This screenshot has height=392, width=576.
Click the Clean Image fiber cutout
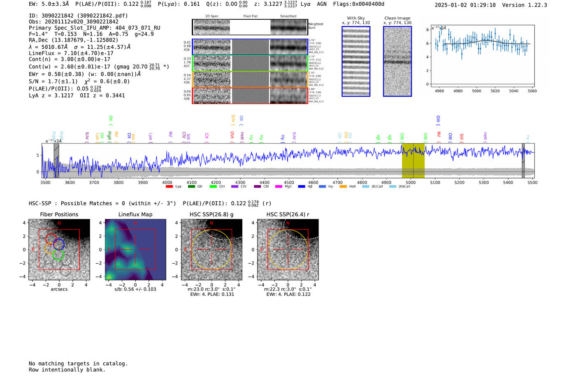click(x=397, y=61)
